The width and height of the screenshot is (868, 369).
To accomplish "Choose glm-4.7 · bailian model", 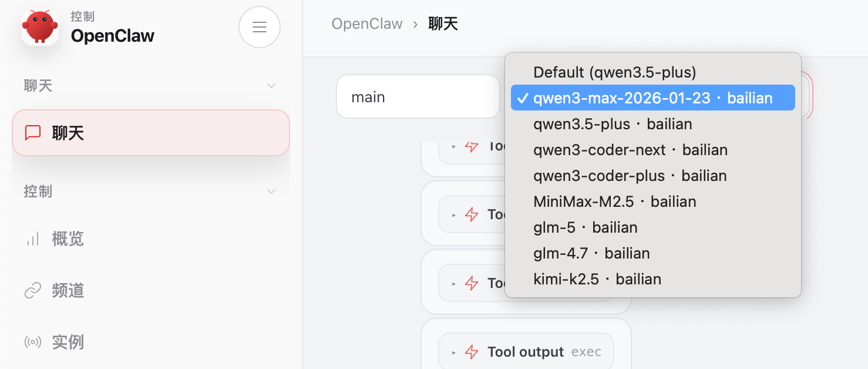I will click(653, 253).
